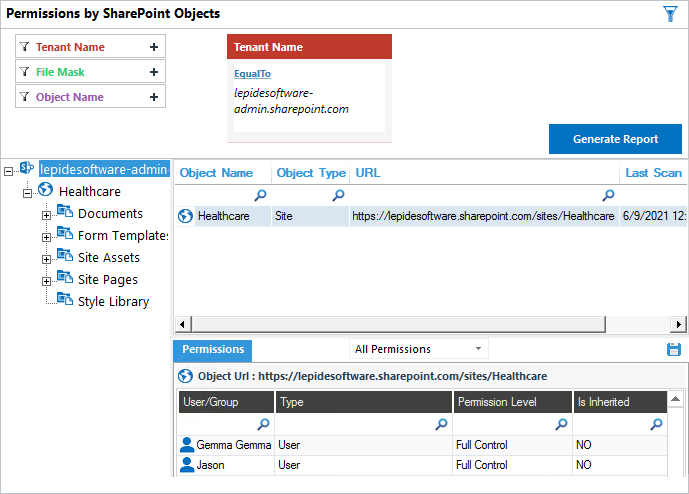Screen dimensions: 689x494
Task: Click the EqualTo operator link
Action: (252, 74)
